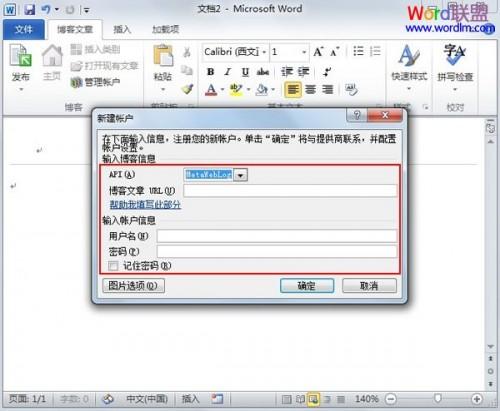This screenshot has height=411, width=500.
Task: Click the Shading paint bucket icon
Action: point(262,89)
